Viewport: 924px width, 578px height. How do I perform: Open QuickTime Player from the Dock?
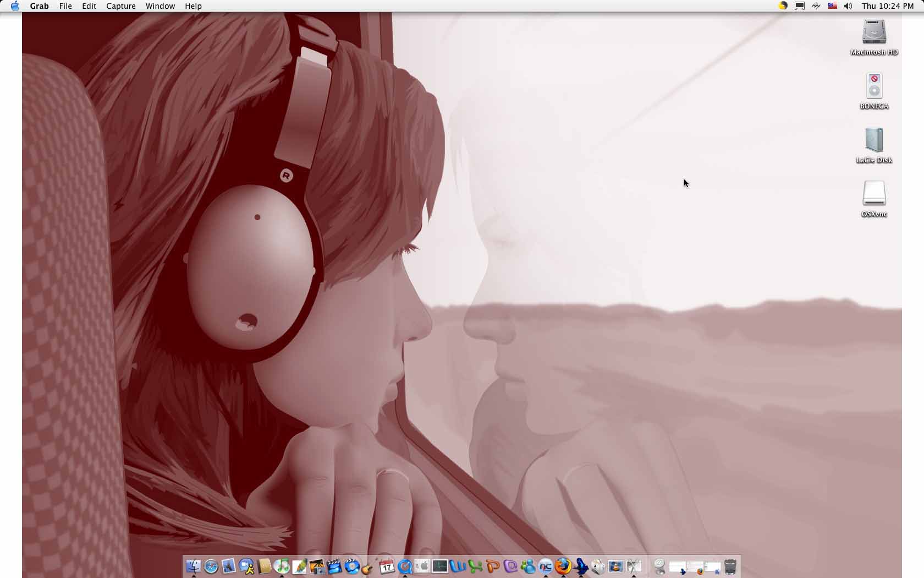tap(405, 566)
